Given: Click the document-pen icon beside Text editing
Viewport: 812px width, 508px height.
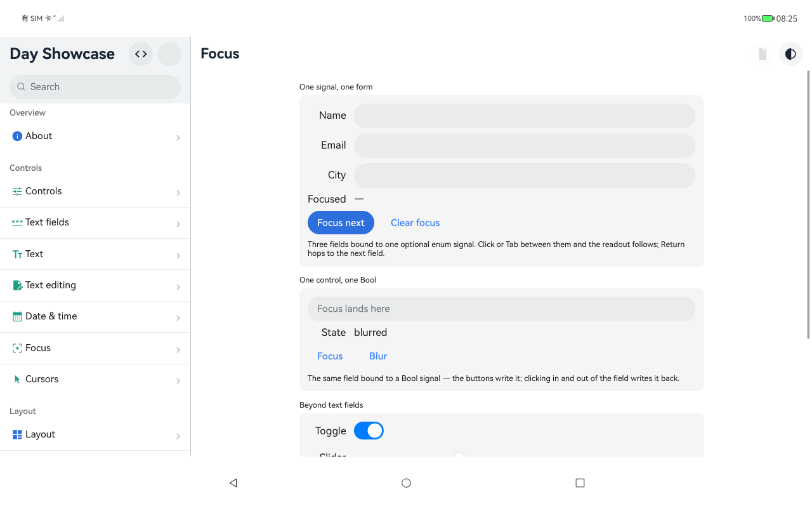Looking at the screenshot, I should (x=17, y=285).
